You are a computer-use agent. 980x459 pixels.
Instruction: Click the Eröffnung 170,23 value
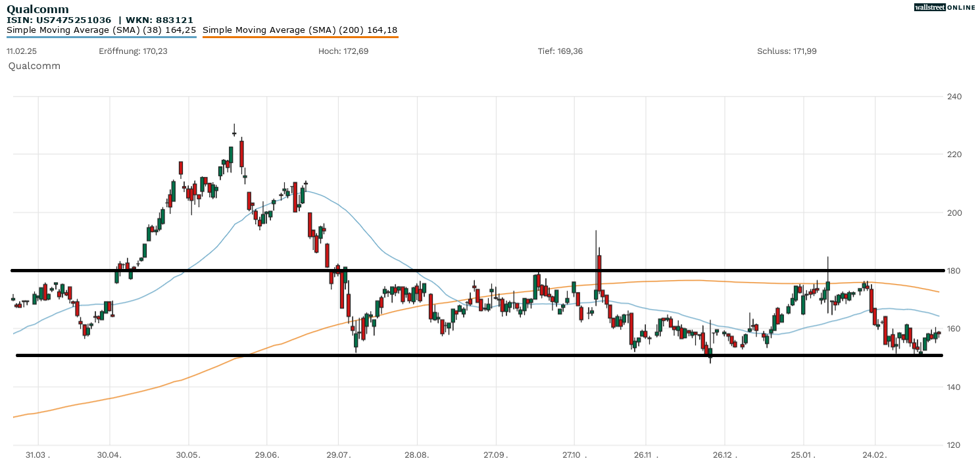point(133,51)
